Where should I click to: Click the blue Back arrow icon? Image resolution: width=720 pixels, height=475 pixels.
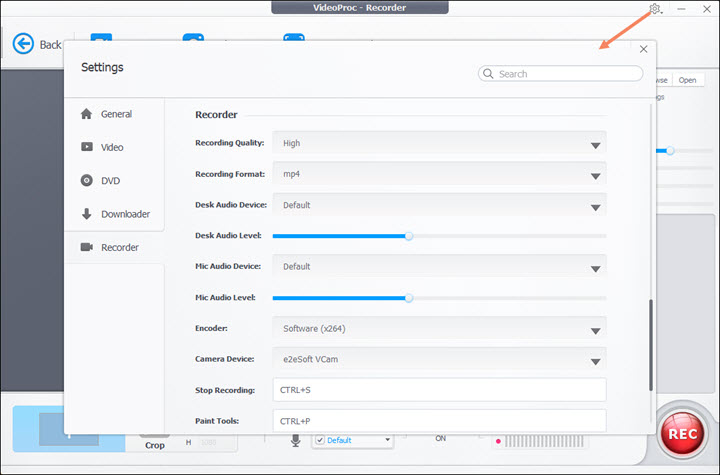(x=23, y=44)
